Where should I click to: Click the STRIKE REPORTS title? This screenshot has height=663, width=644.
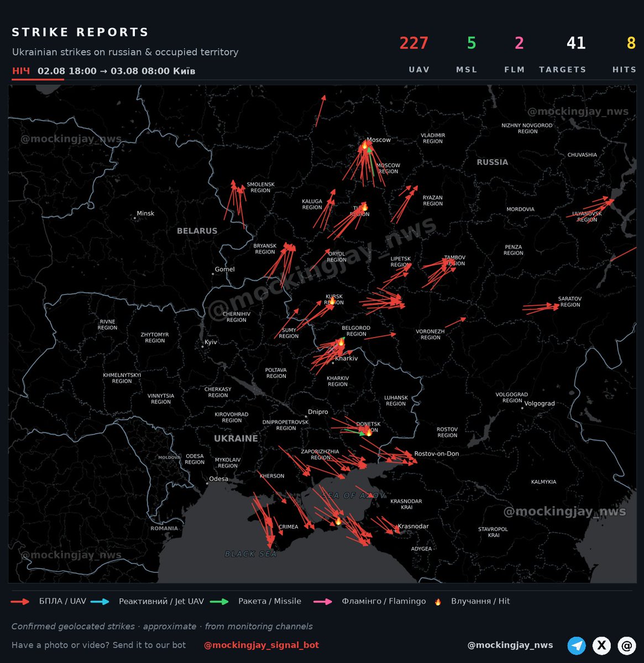click(x=81, y=33)
